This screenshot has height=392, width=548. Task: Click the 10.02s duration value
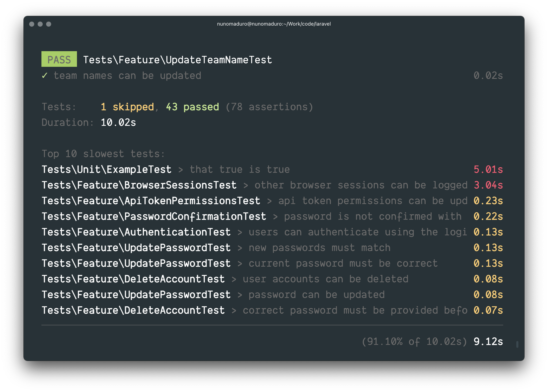[118, 123]
